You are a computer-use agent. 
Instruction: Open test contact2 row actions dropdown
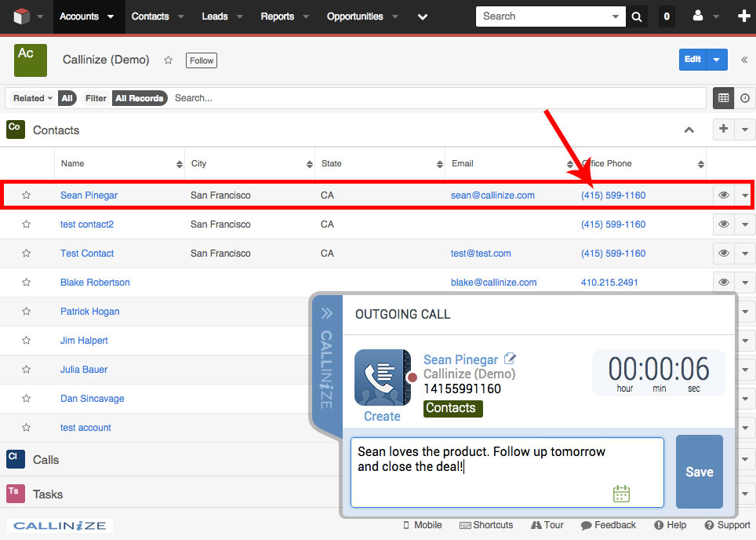point(745,224)
